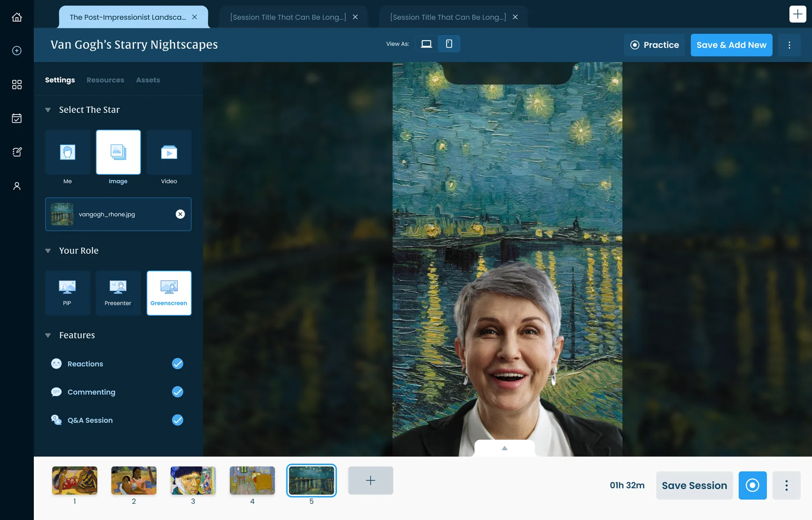Screen dimensions: 812x520
Task: Switch to Assets tab
Action: 148,80
